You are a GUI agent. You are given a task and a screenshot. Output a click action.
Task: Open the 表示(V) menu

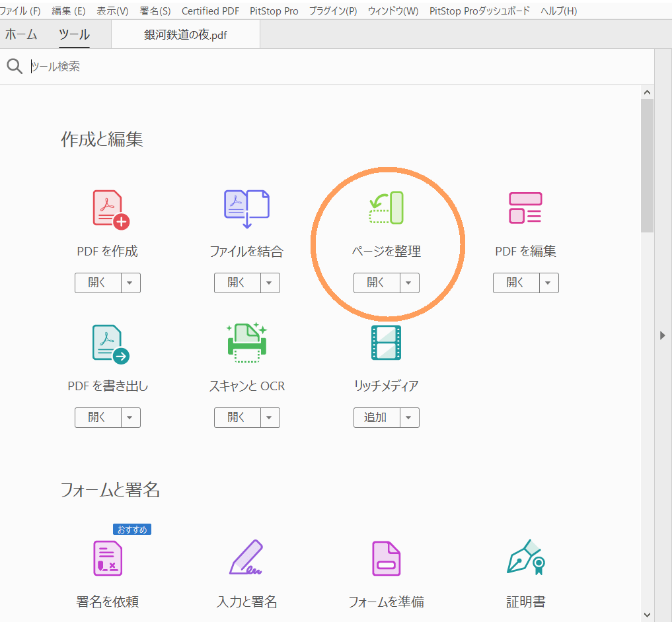pyautogui.click(x=112, y=11)
